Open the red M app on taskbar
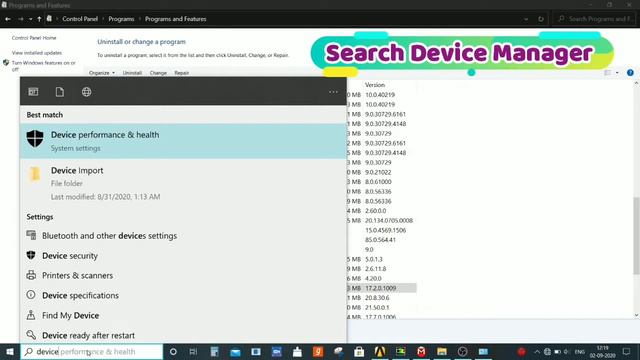Viewport: 640px width, 360px height. click(x=421, y=351)
